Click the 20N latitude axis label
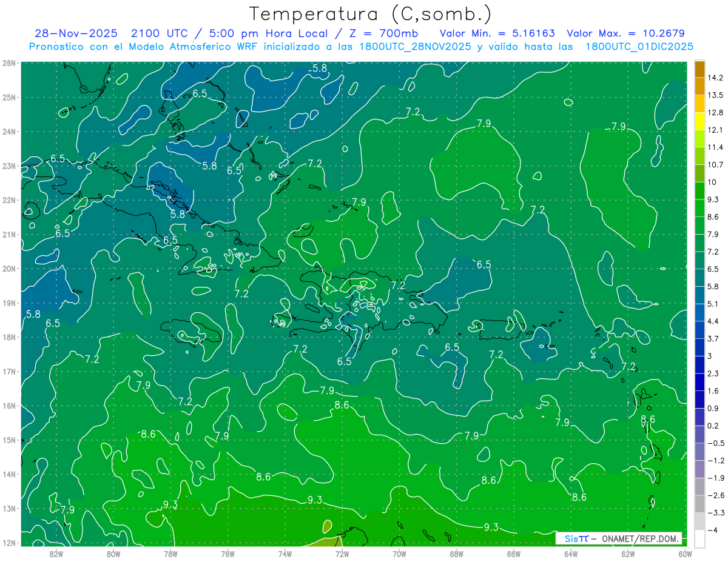728x562 pixels. coord(8,269)
